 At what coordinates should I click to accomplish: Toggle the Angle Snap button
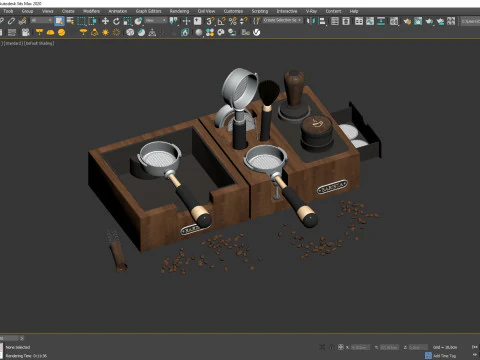[x=221, y=21]
